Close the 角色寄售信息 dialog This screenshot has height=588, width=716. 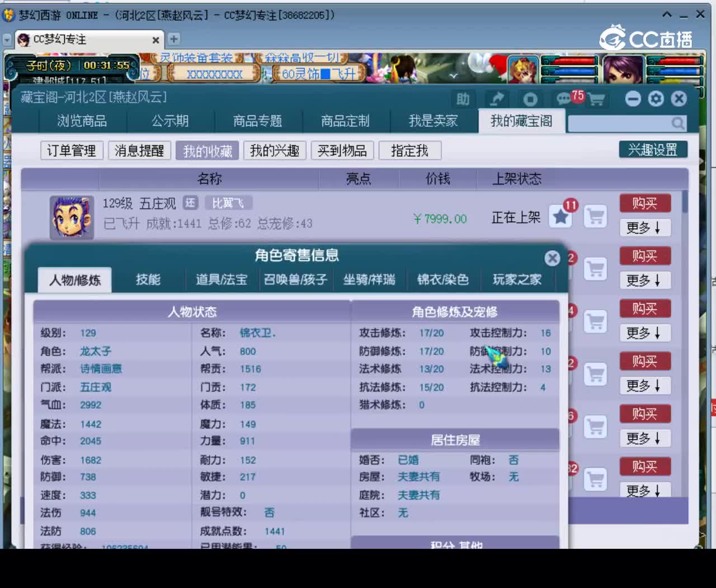[x=552, y=258]
